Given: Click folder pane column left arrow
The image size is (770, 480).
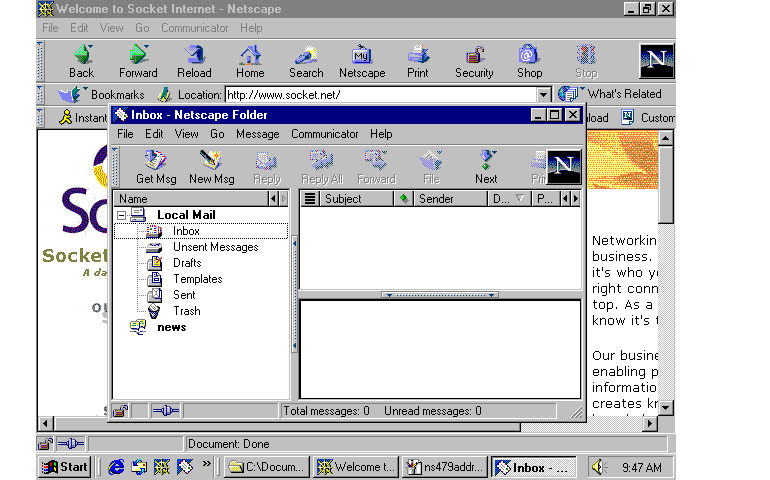Looking at the screenshot, I should click(274, 199).
